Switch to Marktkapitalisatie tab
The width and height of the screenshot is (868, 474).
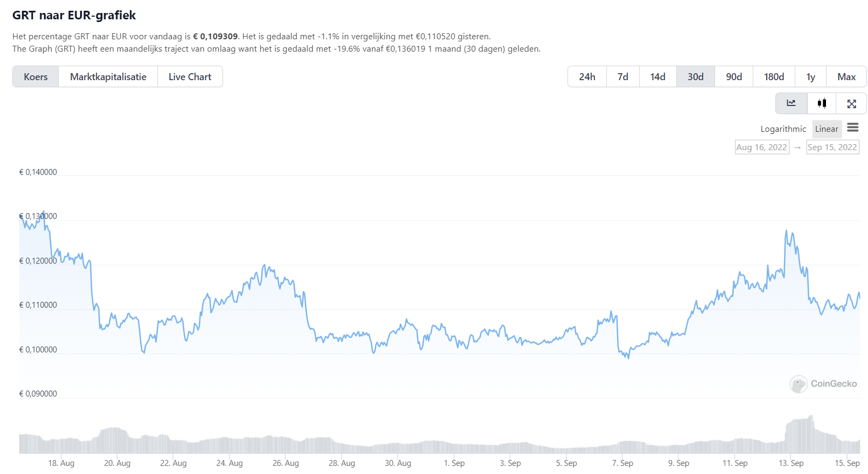[108, 77]
